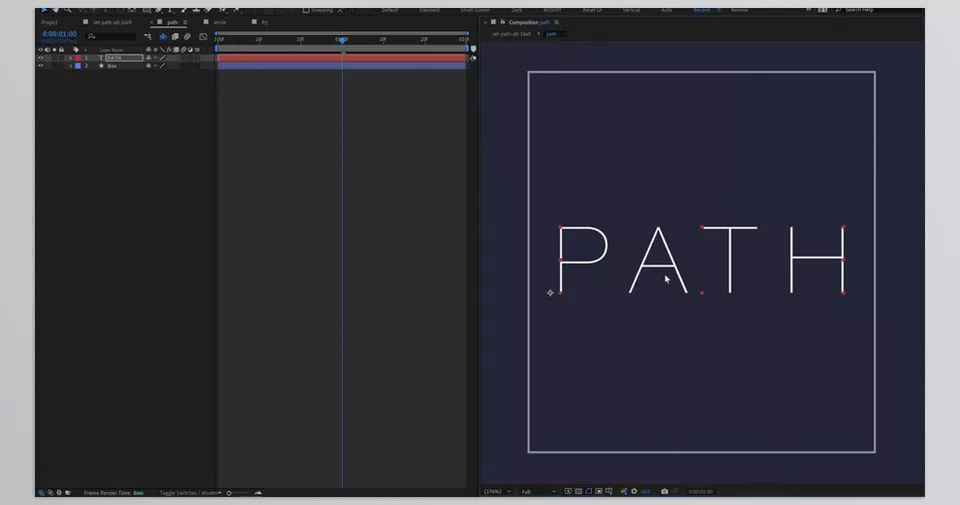Click the Composition panel lock icon
Screen dimensions: 960x505
(x=502, y=22)
